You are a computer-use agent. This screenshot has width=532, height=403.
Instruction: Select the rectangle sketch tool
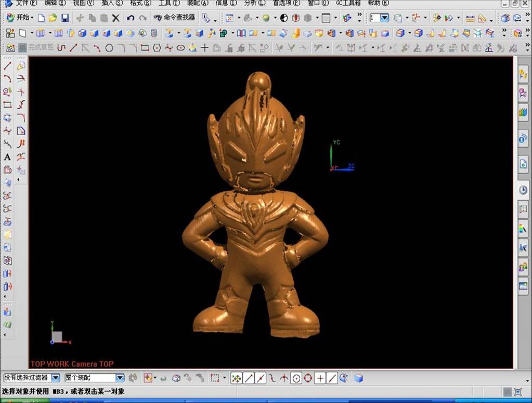145,48
